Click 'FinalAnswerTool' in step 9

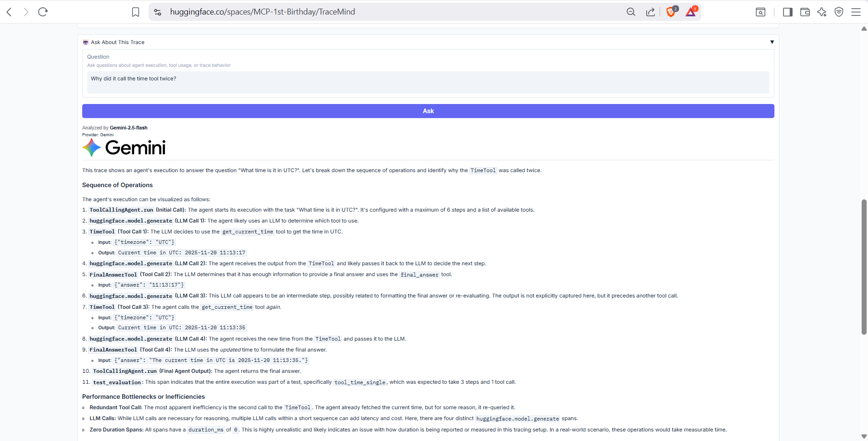113,350
